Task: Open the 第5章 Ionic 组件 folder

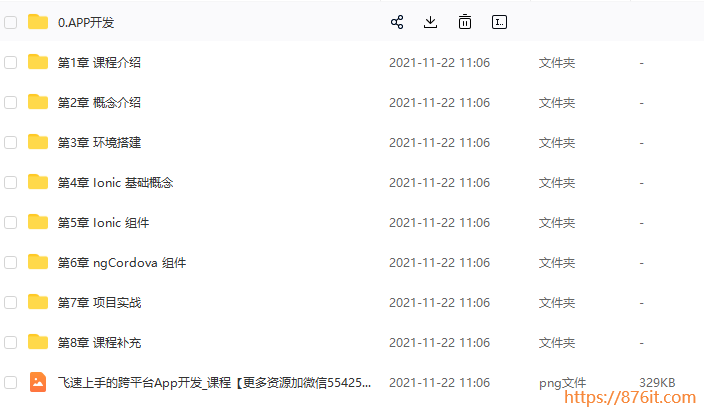Action: coord(103,222)
